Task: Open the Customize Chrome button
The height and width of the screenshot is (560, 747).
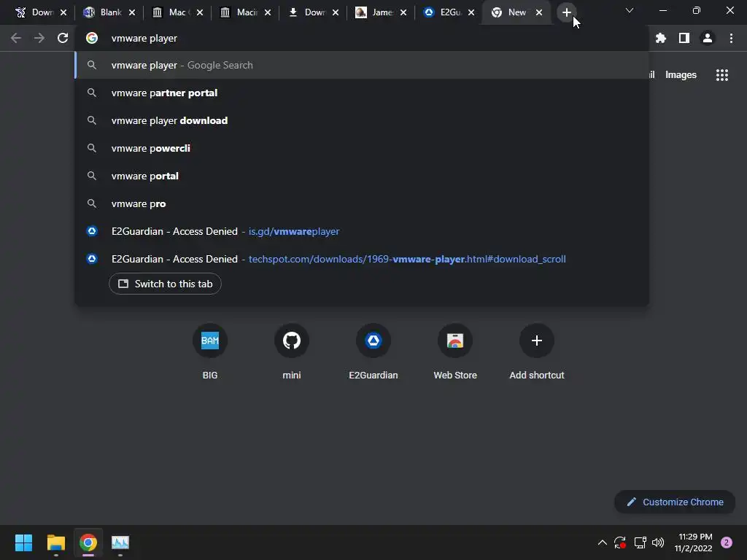Action: (x=675, y=502)
